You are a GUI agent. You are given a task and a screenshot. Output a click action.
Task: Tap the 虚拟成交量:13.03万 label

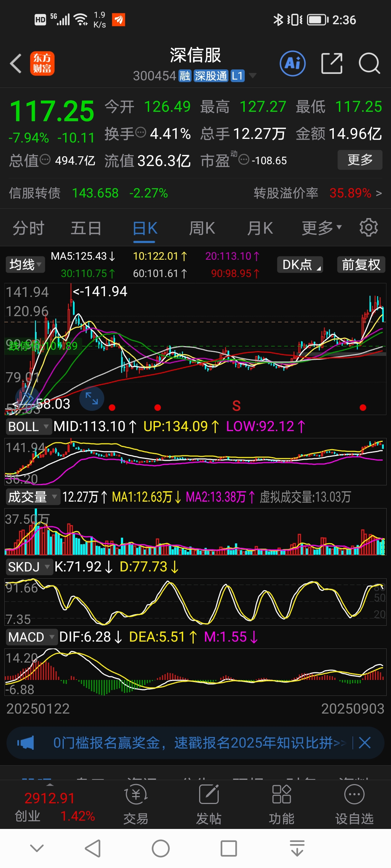click(305, 497)
